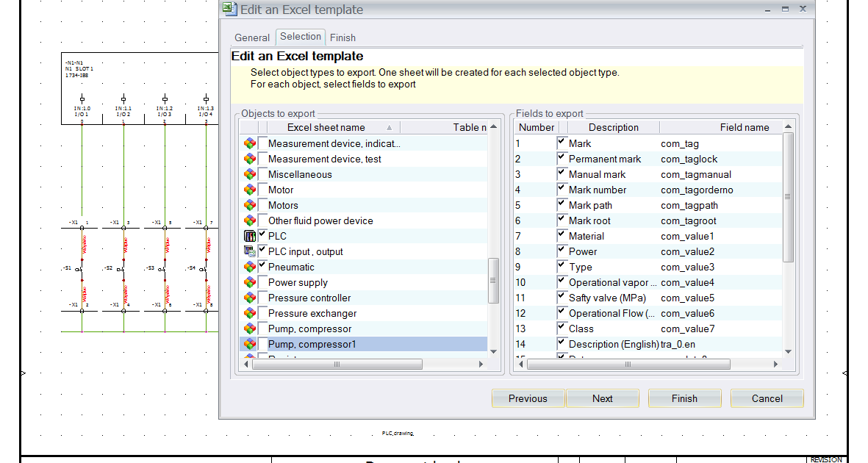Click the icon beside Pump, compressor
The width and height of the screenshot is (868, 463).
point(250,329)
